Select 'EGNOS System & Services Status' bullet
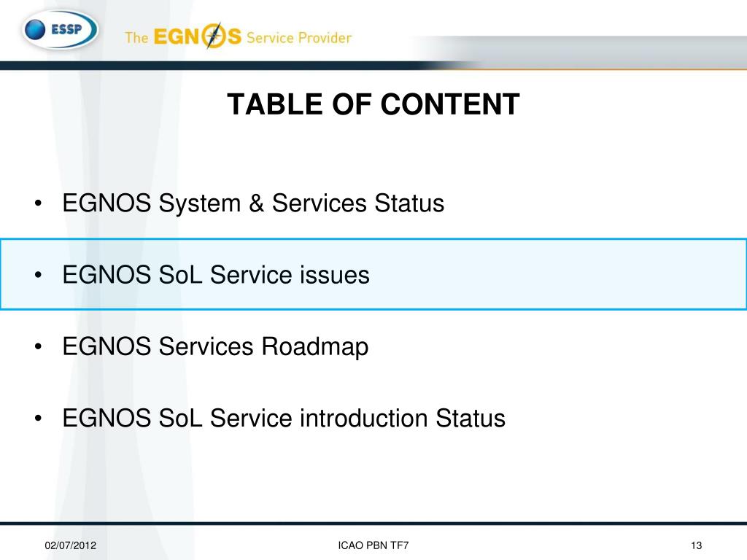The width and height of the screenshot is (747, 560). pos(253,203)
